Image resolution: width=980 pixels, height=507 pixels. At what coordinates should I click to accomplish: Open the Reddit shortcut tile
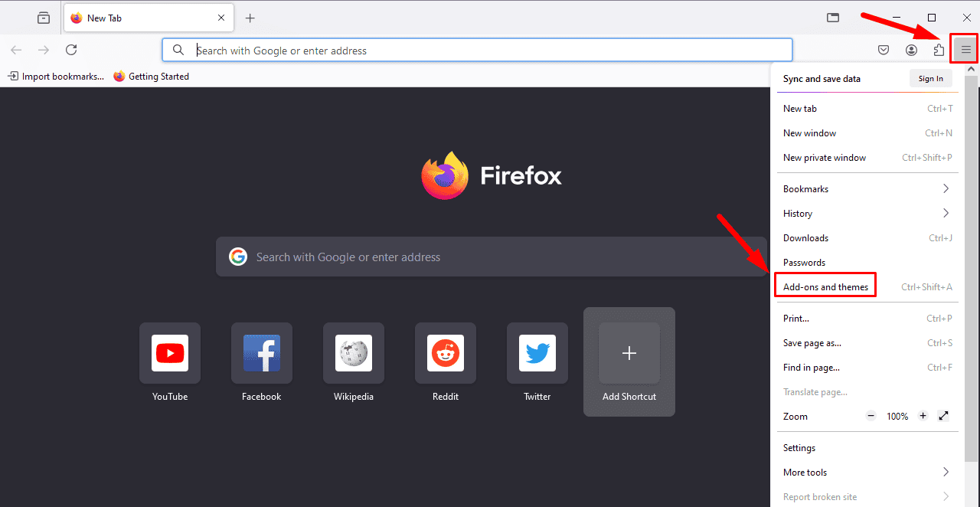coord(446,353)
